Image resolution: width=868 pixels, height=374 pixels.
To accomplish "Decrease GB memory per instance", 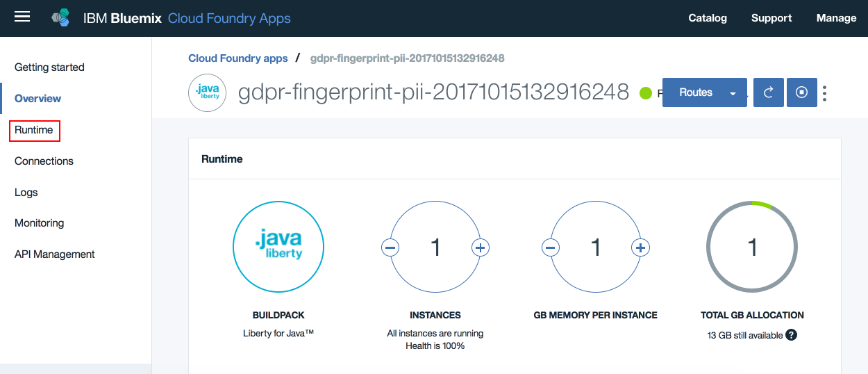I will [551, 247].
